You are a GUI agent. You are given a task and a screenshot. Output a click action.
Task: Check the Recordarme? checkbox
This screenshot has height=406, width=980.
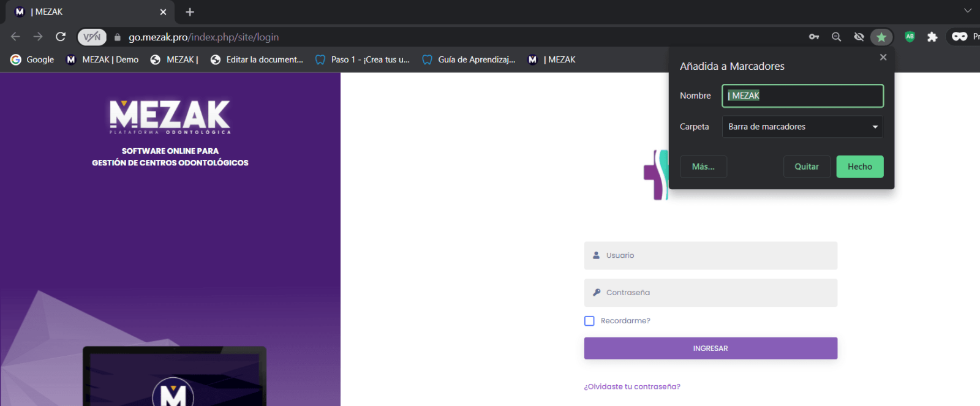589,321
